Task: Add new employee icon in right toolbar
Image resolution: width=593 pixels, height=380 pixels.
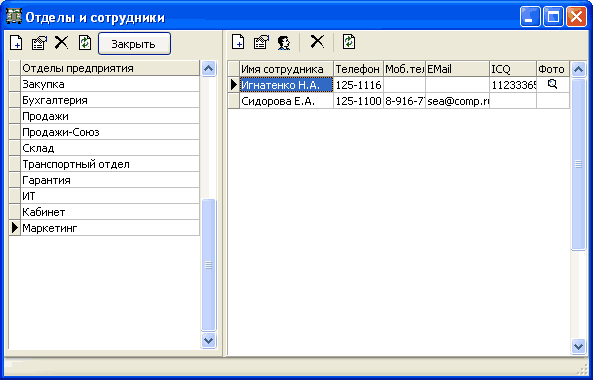Action: 238,42
